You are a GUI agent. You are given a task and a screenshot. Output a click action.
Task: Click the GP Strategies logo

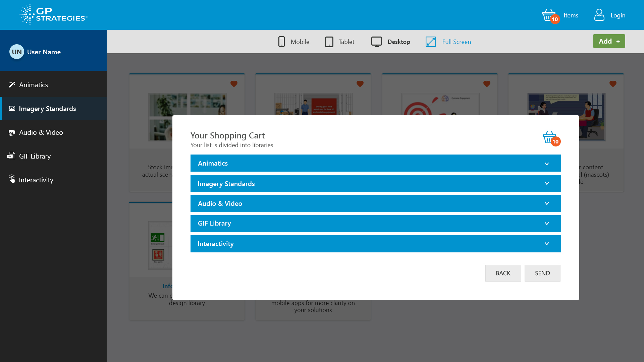54,15
